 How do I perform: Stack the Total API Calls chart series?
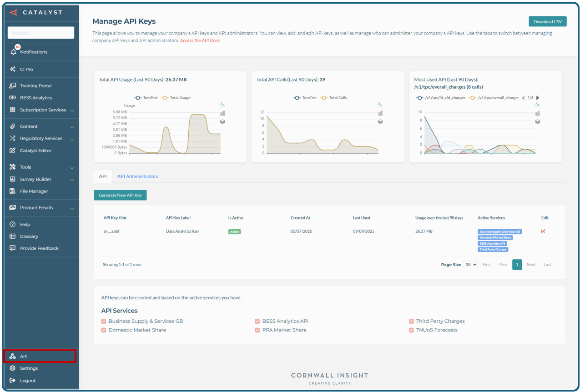click(x=380, y=121)
